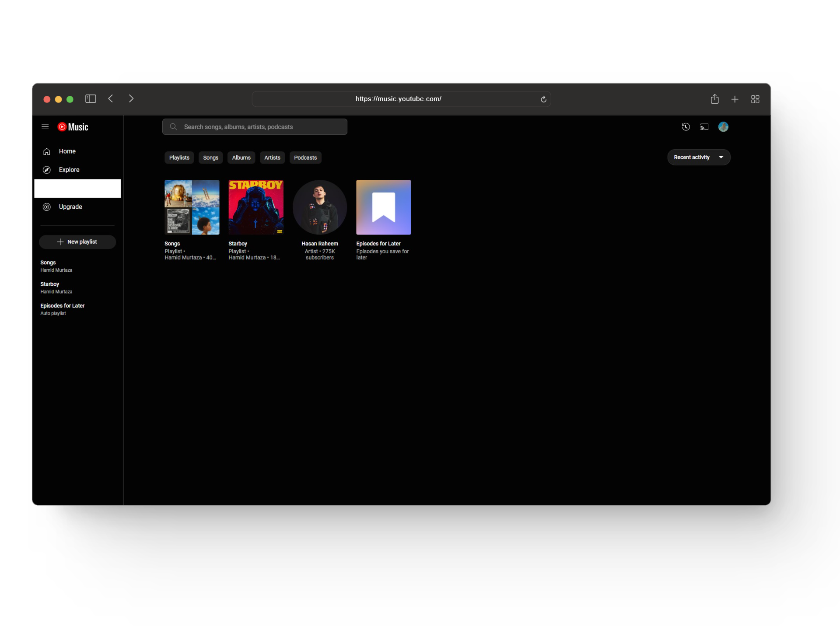
Task: Click the YouTube Music logo
Action: [73, 127]
